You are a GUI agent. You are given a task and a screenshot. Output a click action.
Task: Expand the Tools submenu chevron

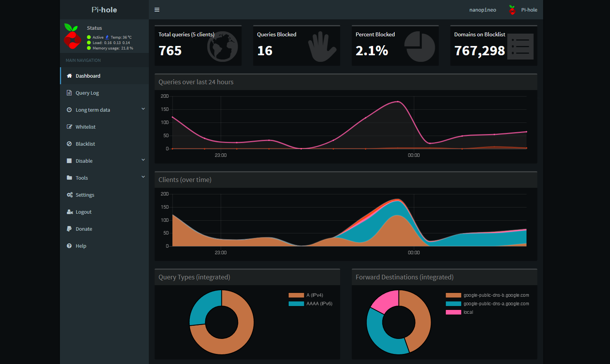pos(143,177)
